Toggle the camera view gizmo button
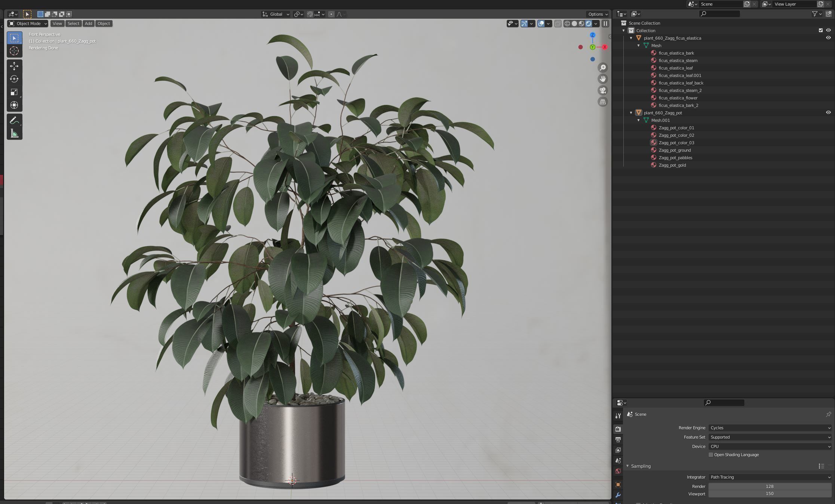The image size is (835, 504). click(602, 90)
